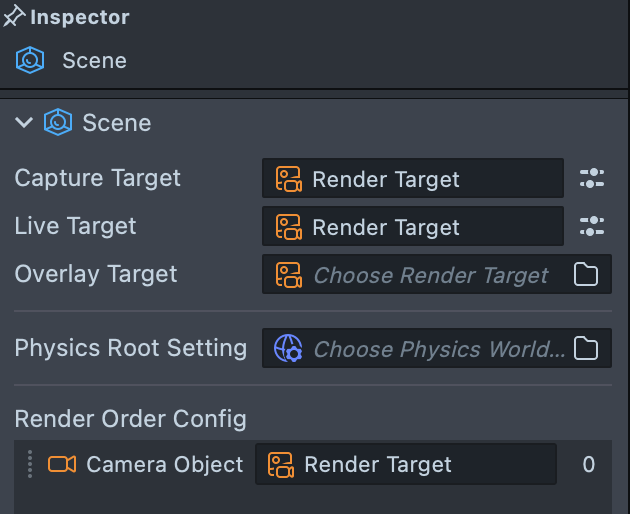This screenshot has height=514, width=630.
Task: Click the Scene section component icon
Action: click(58, 123)
